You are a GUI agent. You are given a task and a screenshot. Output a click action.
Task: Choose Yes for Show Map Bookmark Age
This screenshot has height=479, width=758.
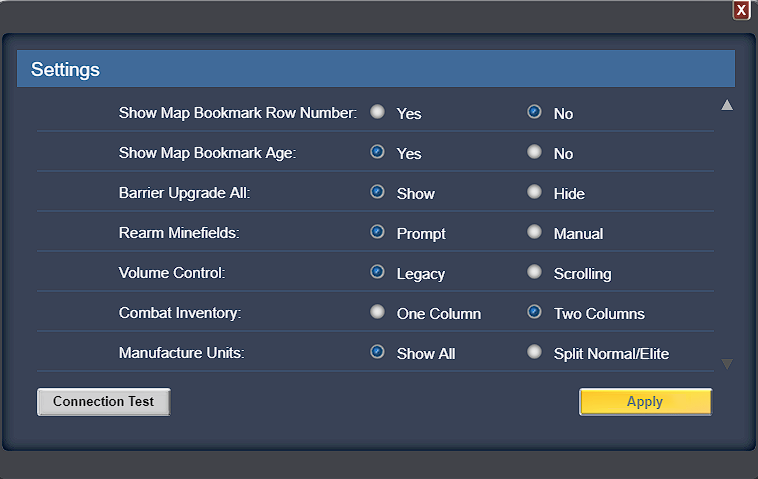pos(378,152)
